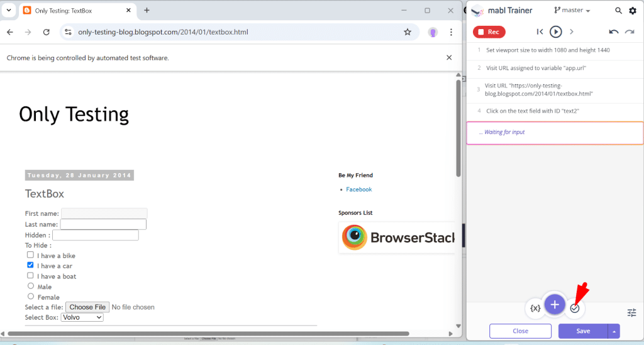Image resolution: width=644 pixels, height=345 pixels.
Task: Click the Last name field
Action: pos(103,224)
